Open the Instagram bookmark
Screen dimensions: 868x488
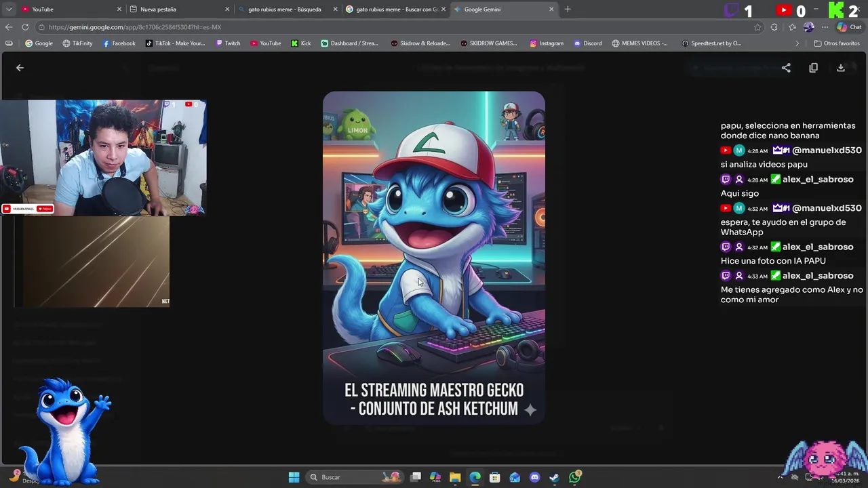(x=547, y=43)
